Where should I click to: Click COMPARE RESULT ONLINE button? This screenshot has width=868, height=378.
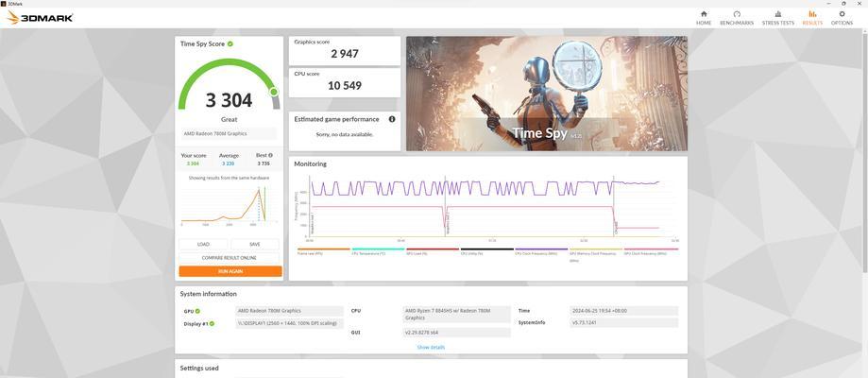(230, 258)
